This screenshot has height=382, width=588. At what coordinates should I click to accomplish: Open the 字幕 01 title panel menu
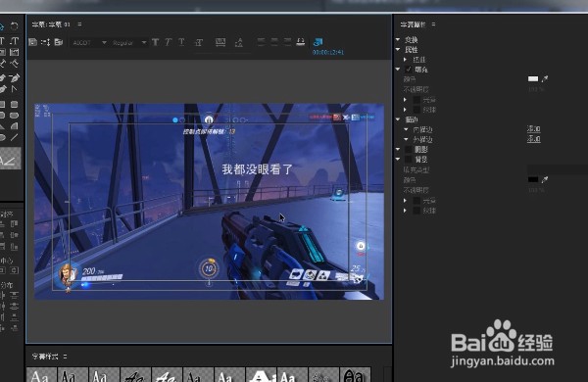coord(79,24)
